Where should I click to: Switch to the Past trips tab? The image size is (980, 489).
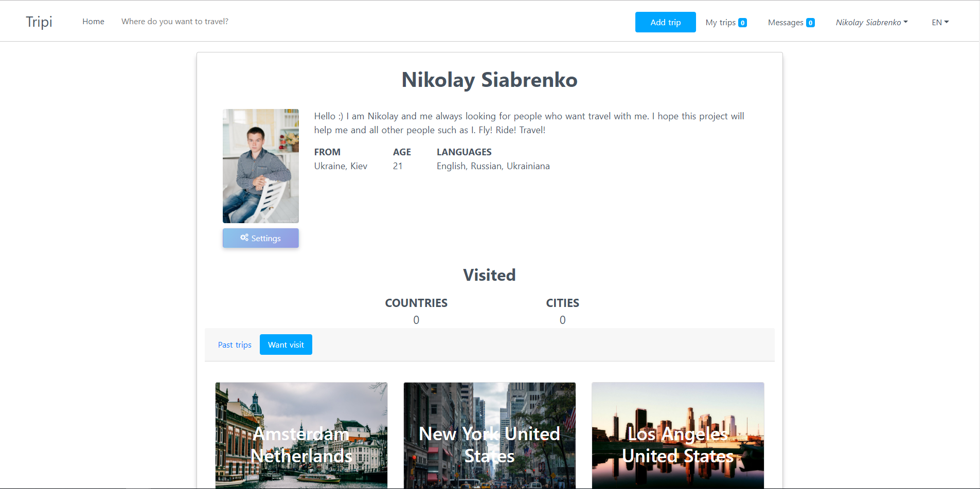[x=235, y=345]
